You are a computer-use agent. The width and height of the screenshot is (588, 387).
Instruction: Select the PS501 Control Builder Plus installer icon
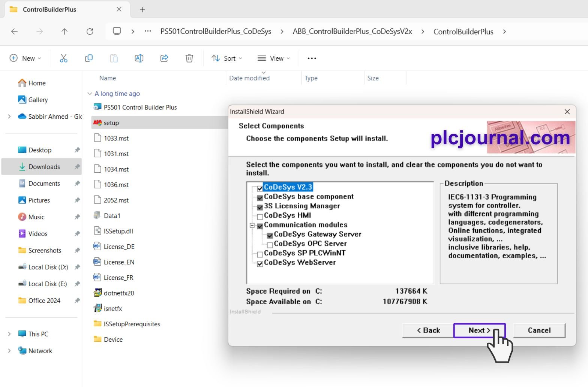[x=97, y=107]
